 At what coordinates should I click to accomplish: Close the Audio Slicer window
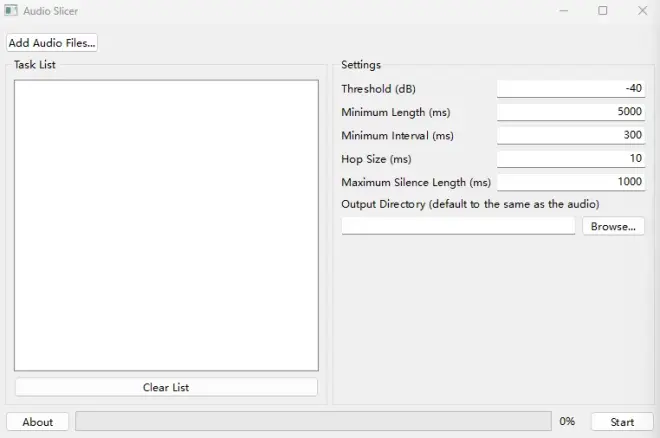point(642,11)
